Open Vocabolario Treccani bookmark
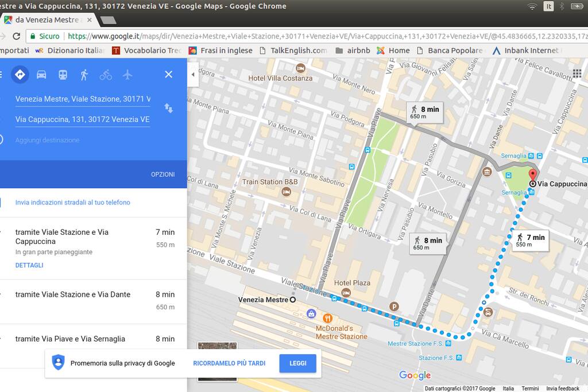Screen dimensions: 588x392 pyautogui.click(x=147, y=50)
